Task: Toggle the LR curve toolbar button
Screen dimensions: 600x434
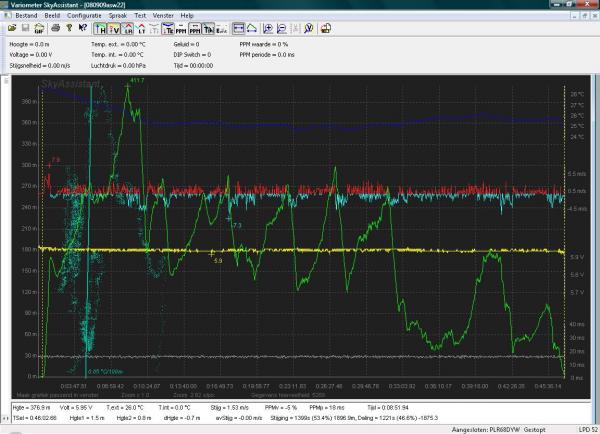Action: point(128,29)
